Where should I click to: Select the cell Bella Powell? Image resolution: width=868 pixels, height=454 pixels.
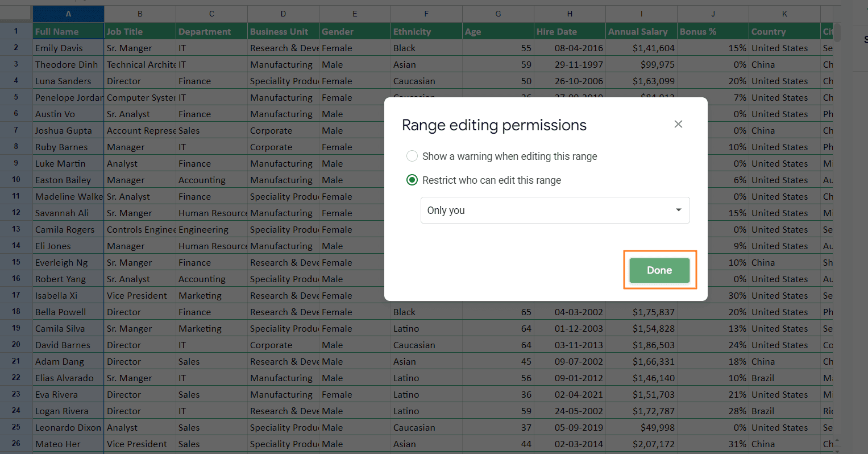[x=68, y=312]
